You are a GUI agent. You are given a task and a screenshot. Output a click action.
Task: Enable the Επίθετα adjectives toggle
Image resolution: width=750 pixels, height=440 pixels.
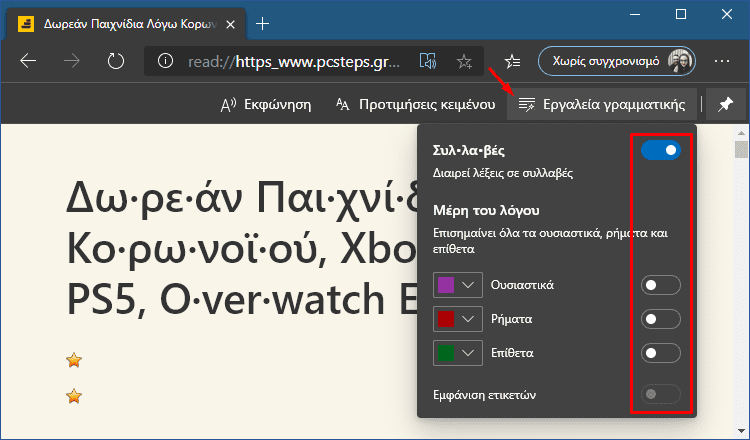[x=661, y=353]
